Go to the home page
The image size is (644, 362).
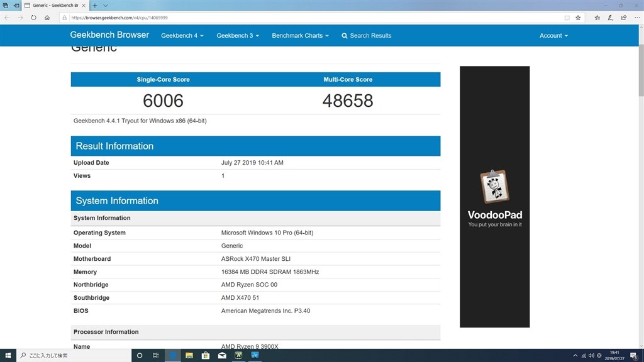point(47,18)
